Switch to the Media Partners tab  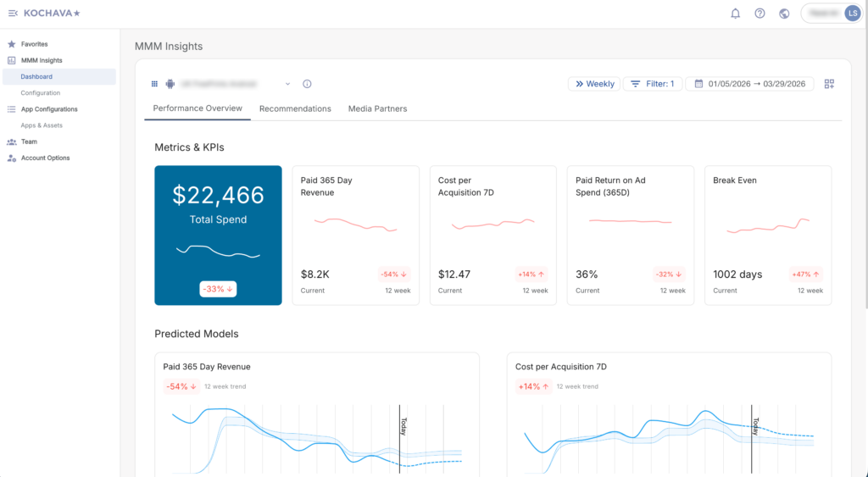377,108
